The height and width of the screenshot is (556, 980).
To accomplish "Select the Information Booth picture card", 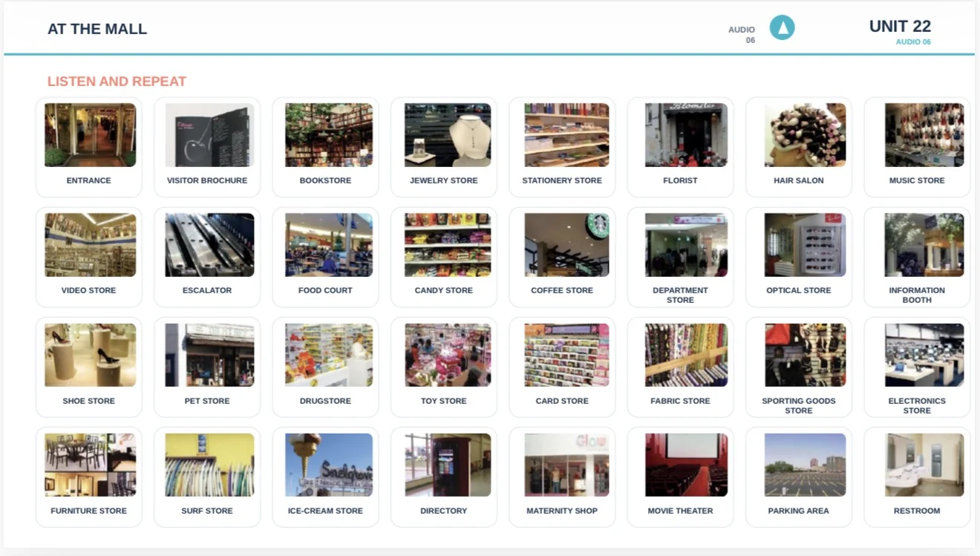I will coord(917,257).
